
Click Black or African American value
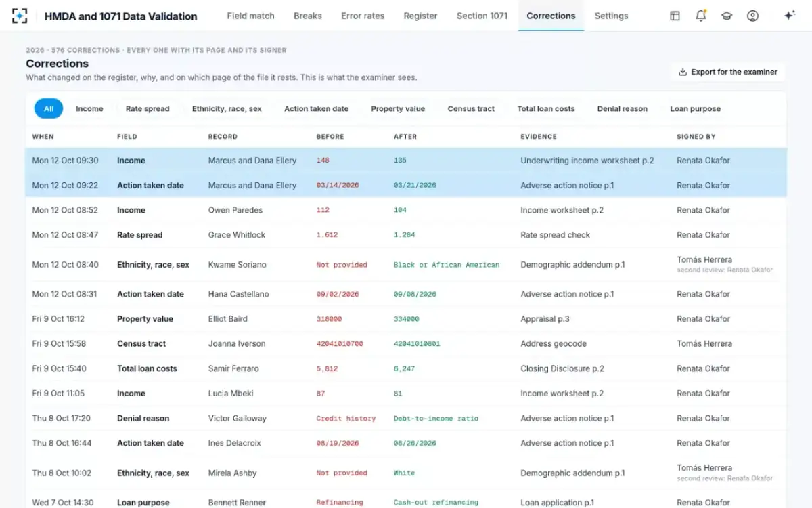click(447, 265)
